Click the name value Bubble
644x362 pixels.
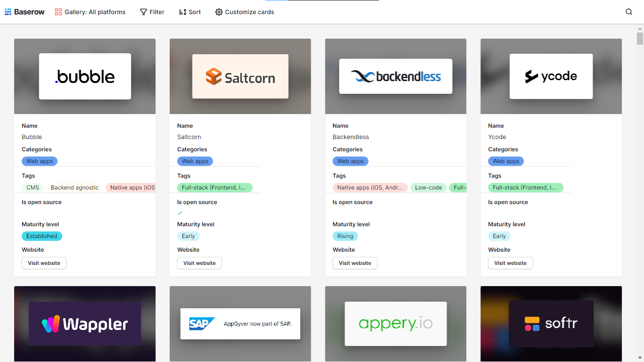[32, 137]
